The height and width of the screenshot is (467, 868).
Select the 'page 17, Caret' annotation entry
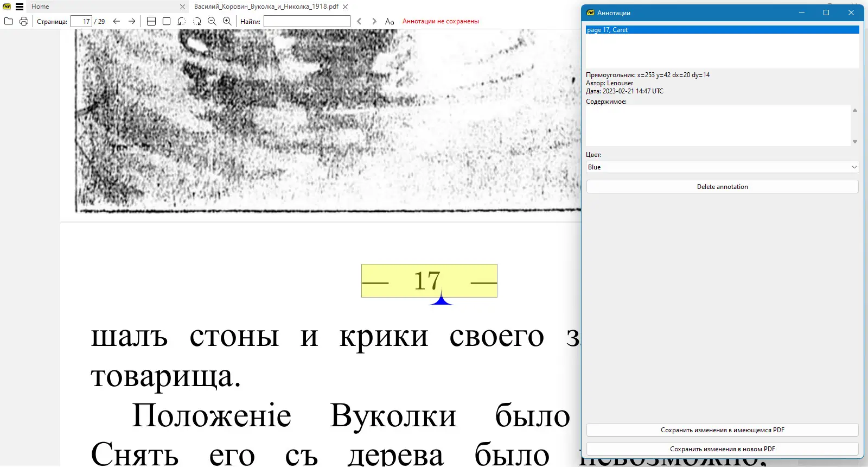[x=722, y=30]
